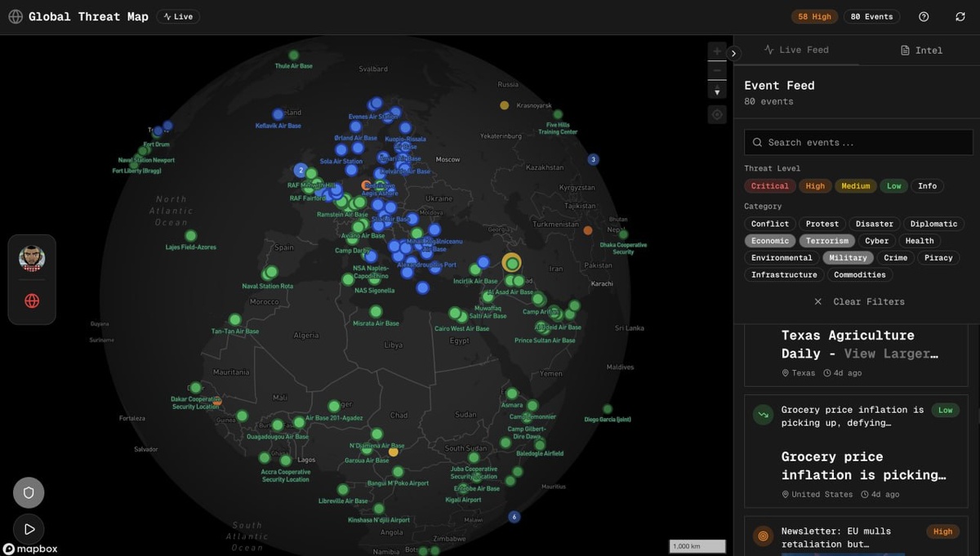Screen dimensions: 980x556
Task: Disable the Economic category filter
Action: coord(770,241)
